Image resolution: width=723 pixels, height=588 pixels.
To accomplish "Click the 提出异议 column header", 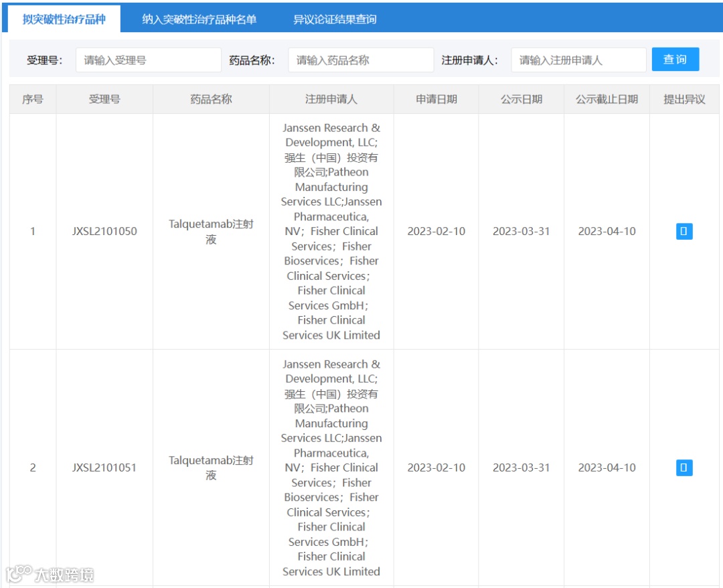I will point(684,99).
